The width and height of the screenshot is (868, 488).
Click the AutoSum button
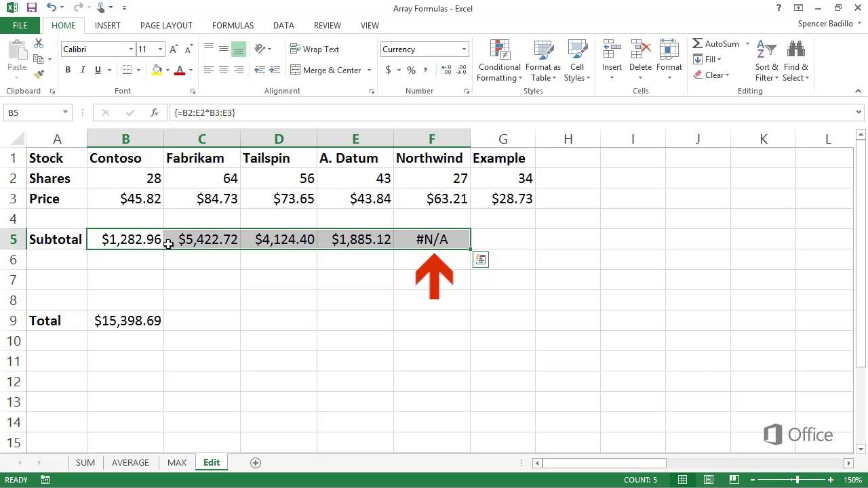pyautogui.click(x=716, y=44)
